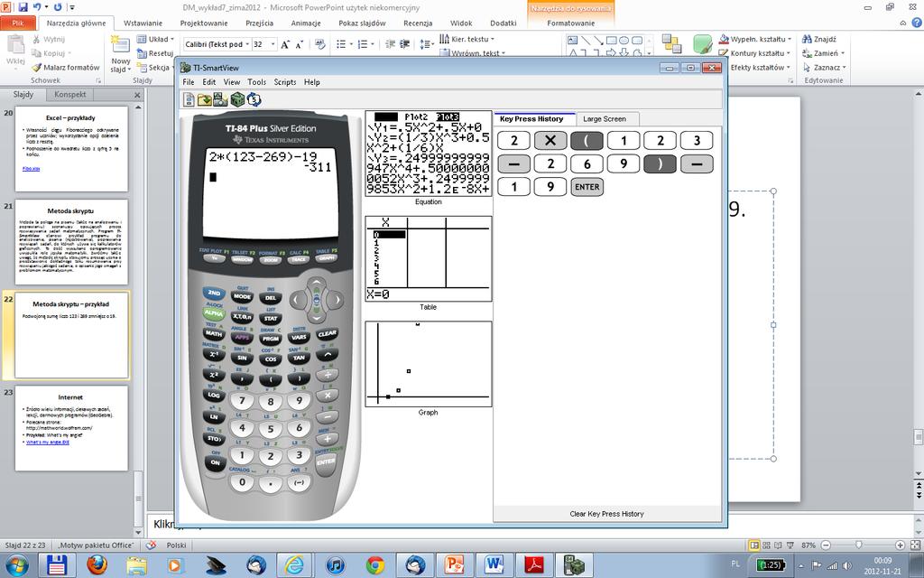Image resolution: width=924 pixels, height=578 pixels.
Task: Click the calculator ENTER key
Action: coord(326,462)
